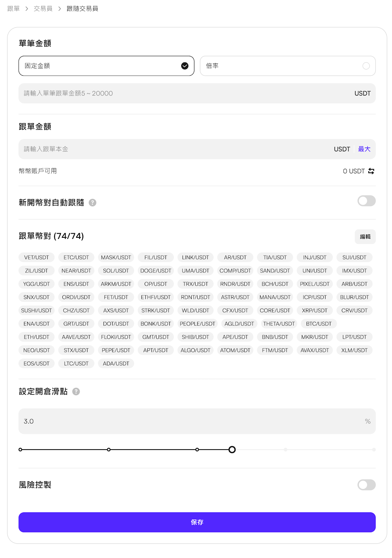Click the DOGE/USDT pair tag
This screenshot has height=558, width=392.
[156, 271]
